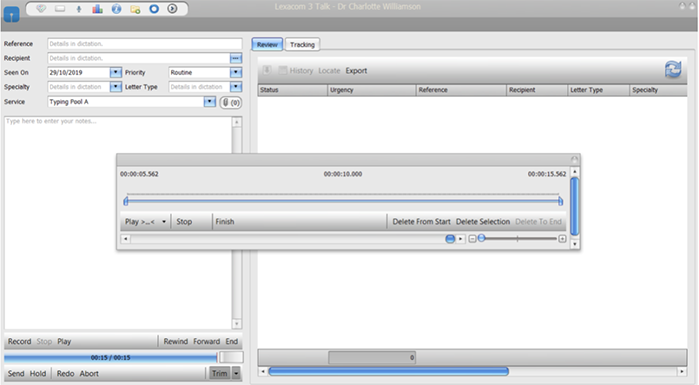Put dictation on Hold
Image resolution: width=699 pixels, height=385 pixels.
(38, 373)
